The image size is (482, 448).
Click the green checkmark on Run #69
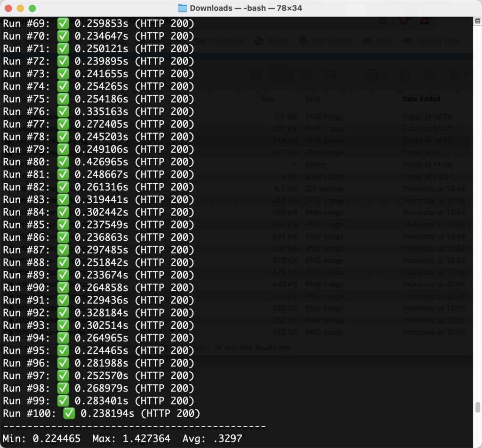point(63,24)
